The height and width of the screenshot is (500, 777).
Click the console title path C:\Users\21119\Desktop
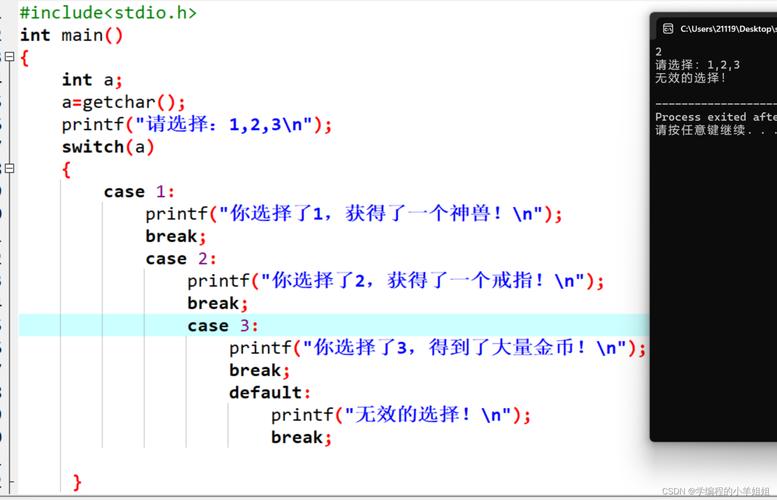point(728,29)
